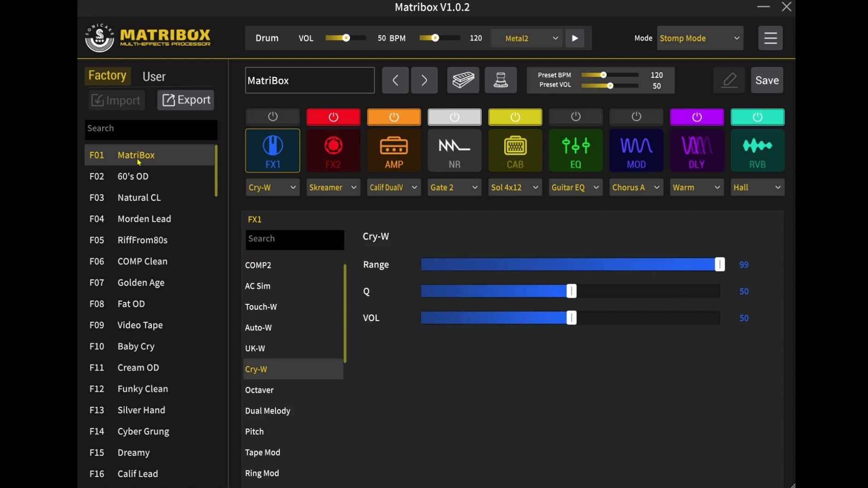This screenshot has width=868, height=488.
Task: Click the MatriBox preset name field
Action: tap(309, 81)
